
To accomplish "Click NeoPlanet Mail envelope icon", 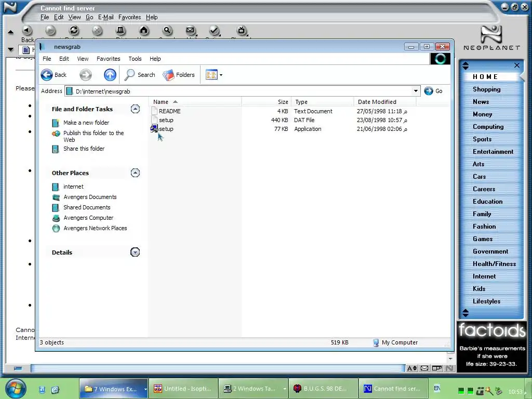I will click(x=190, y=31).
